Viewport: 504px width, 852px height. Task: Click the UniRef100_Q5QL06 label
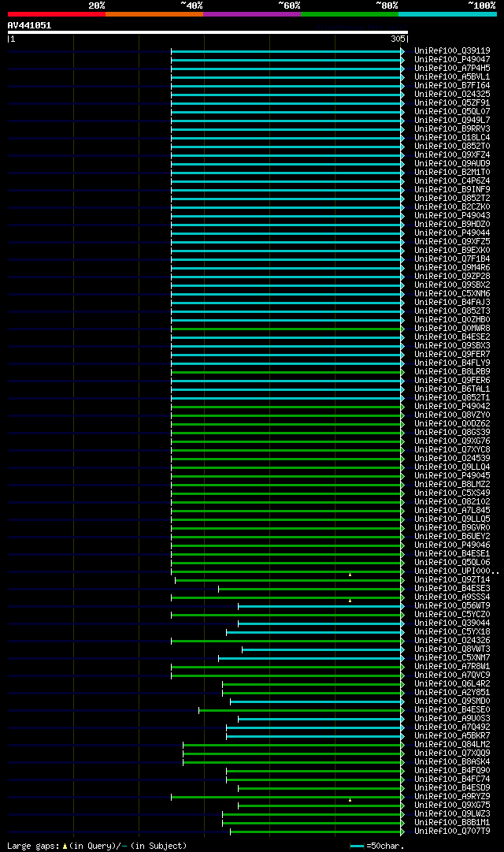[452, 563]
